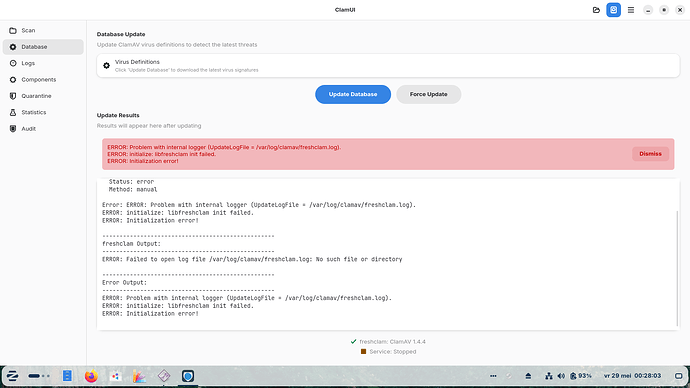
Task: Open the clock showing 00:28:03
Action: 632,376
